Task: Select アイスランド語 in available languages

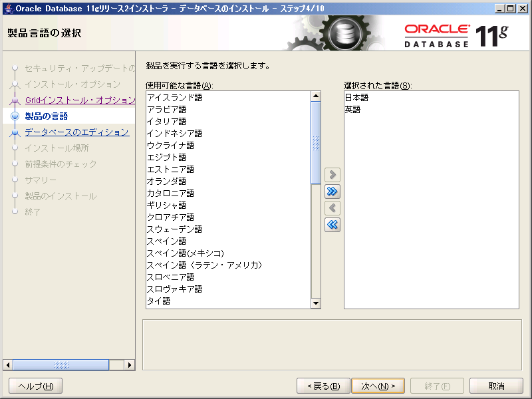Action: click(x=174, y=98)
